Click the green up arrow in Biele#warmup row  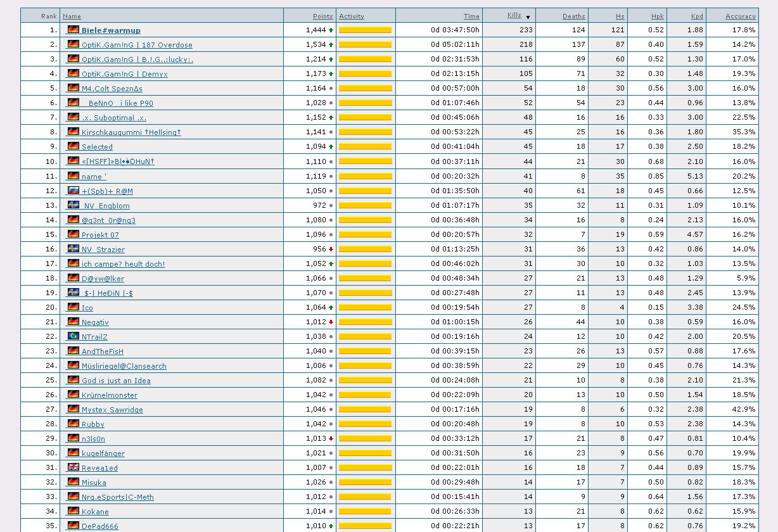click(x=331, y=30)
